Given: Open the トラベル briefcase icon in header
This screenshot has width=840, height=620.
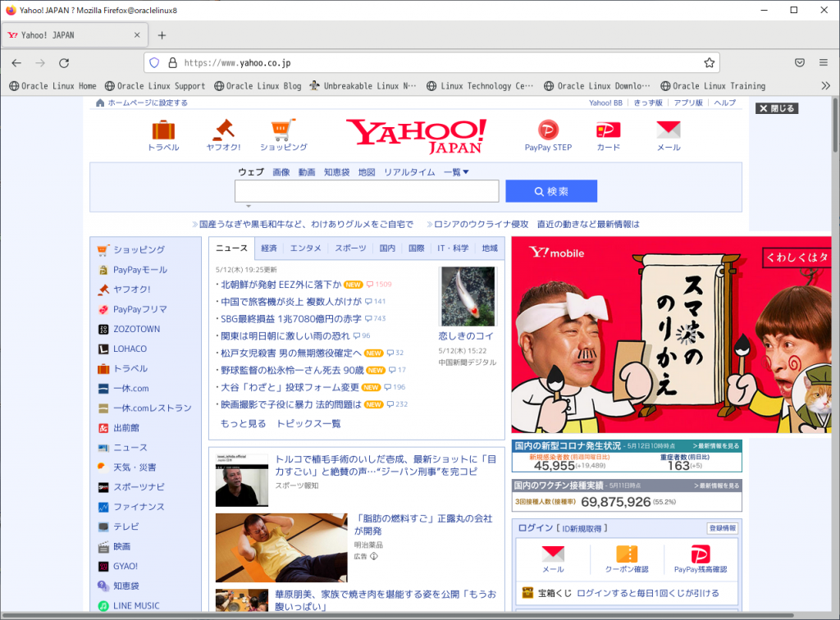Looking at the screenshot, I should coord(163,130).
